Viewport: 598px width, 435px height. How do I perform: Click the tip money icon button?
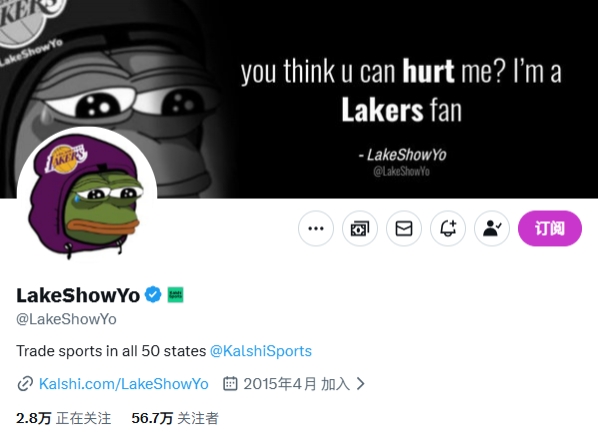coord(360,228)
